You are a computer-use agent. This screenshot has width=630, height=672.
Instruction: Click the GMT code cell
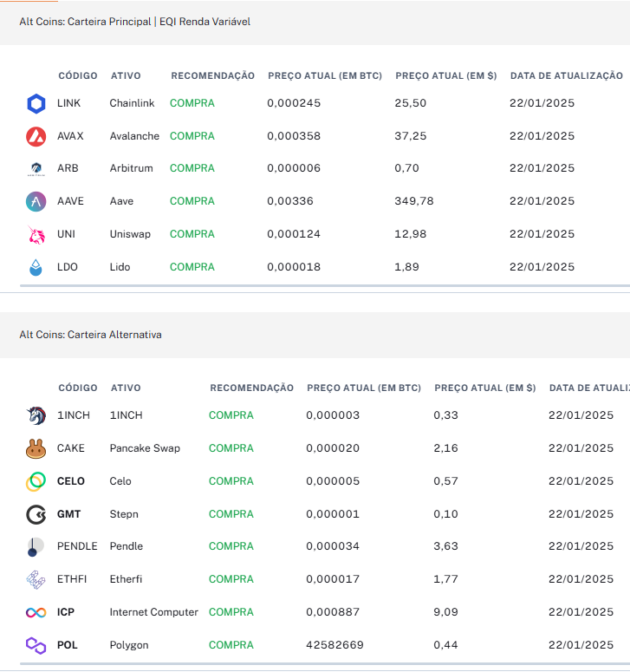pos(69,514)
